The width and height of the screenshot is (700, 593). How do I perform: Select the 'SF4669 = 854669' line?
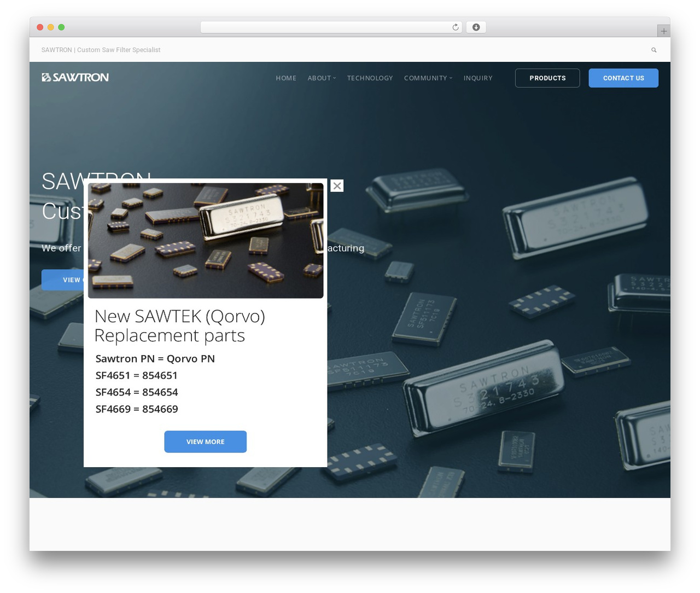click(x=137, y=409)
